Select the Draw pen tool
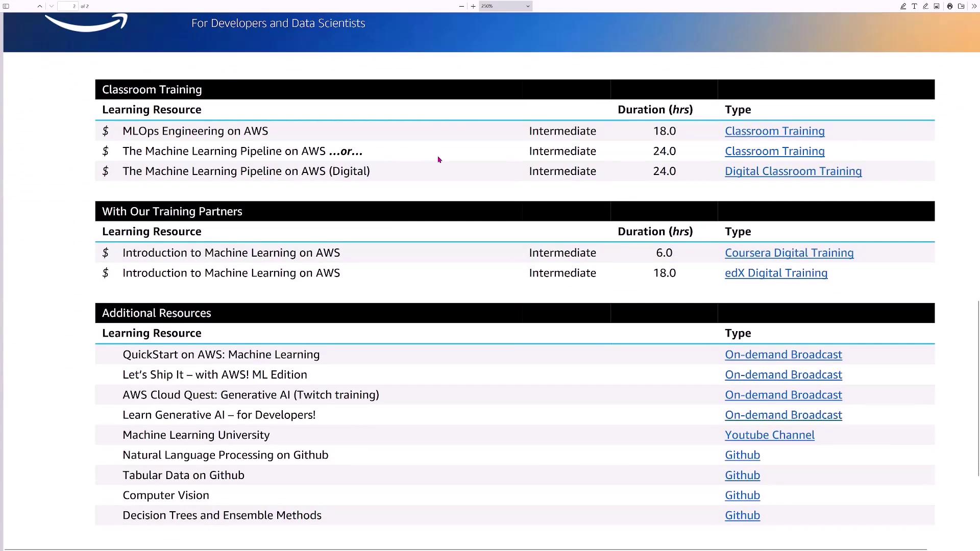Image resolution: width=980 pixels, height=551 pixels. click(x=925, y=6)
